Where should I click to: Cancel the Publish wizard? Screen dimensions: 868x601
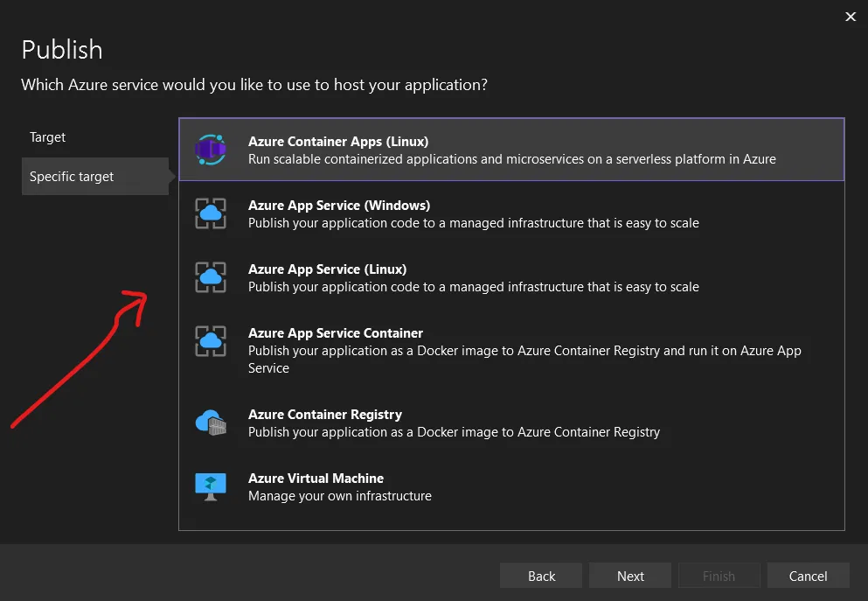click(809, 577)
